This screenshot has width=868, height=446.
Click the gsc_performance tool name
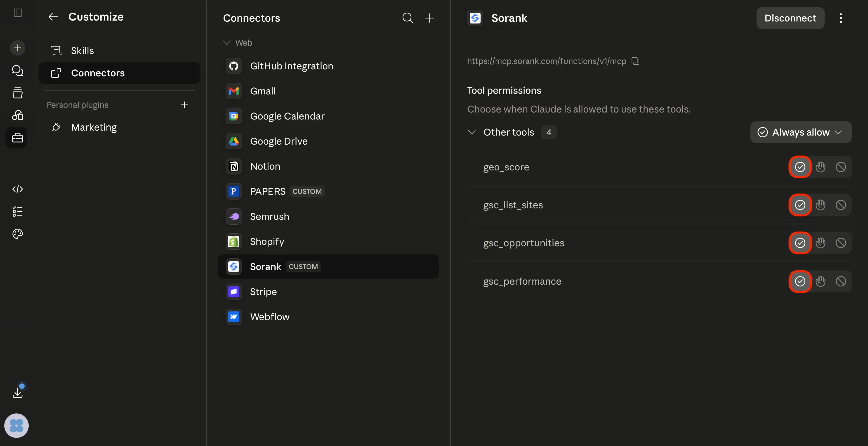click(522, 282)
